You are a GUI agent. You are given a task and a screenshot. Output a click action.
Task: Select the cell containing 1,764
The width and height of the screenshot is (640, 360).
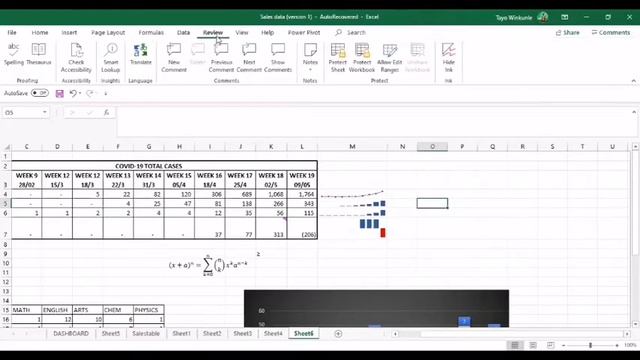click(x=302, y=194)
